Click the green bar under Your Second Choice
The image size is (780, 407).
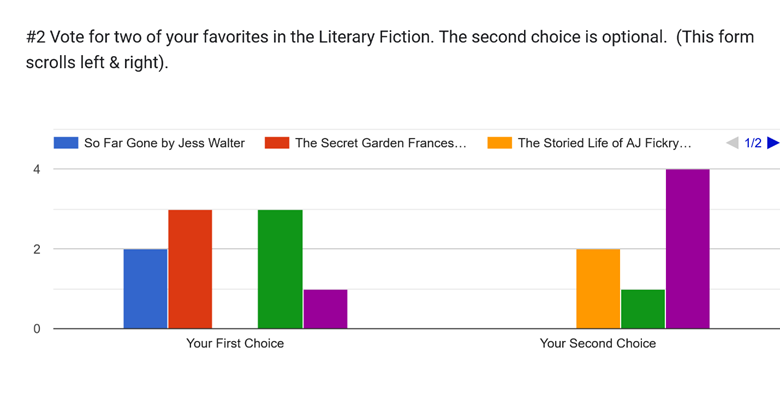pyautogui.click(x=643, y=308)
